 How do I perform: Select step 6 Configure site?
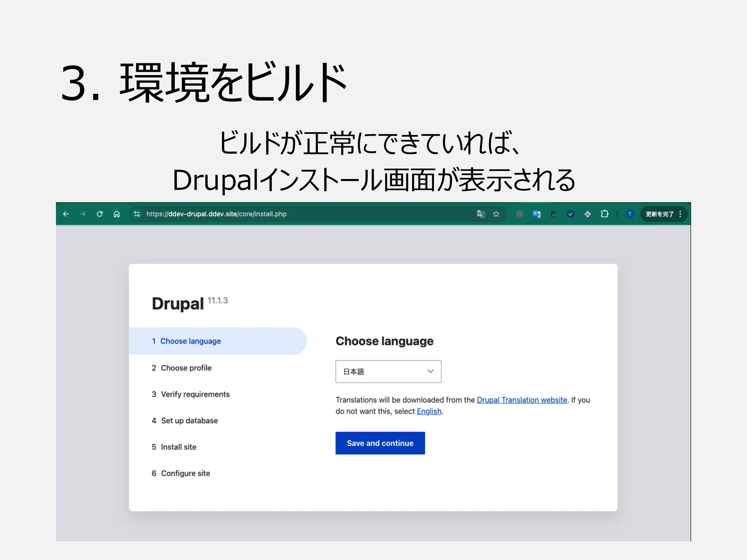pos(181,473)
